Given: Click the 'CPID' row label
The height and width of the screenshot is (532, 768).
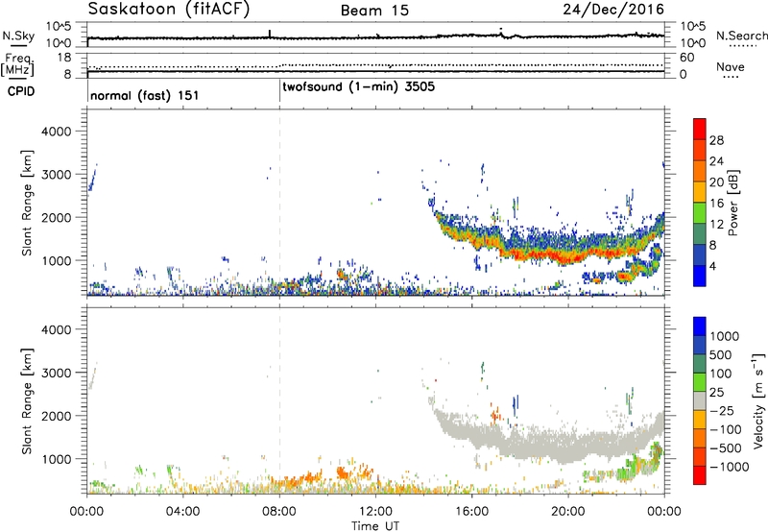Looking at the screenshot, I should coord(21,91).
